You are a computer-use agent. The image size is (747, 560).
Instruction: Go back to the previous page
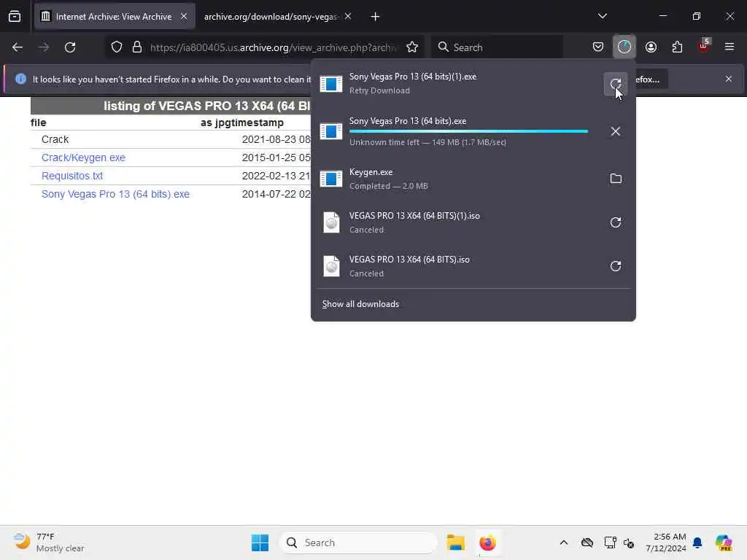click(18, 47)
